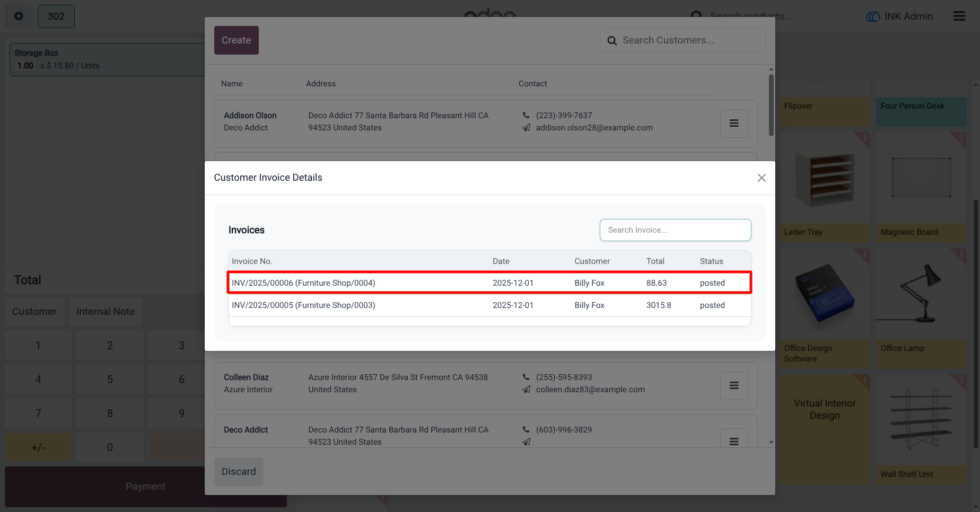Image resolution: width=980 pixels, height=512 pixels.
Task: Click the Internal Note button
Action: point(106,312)
